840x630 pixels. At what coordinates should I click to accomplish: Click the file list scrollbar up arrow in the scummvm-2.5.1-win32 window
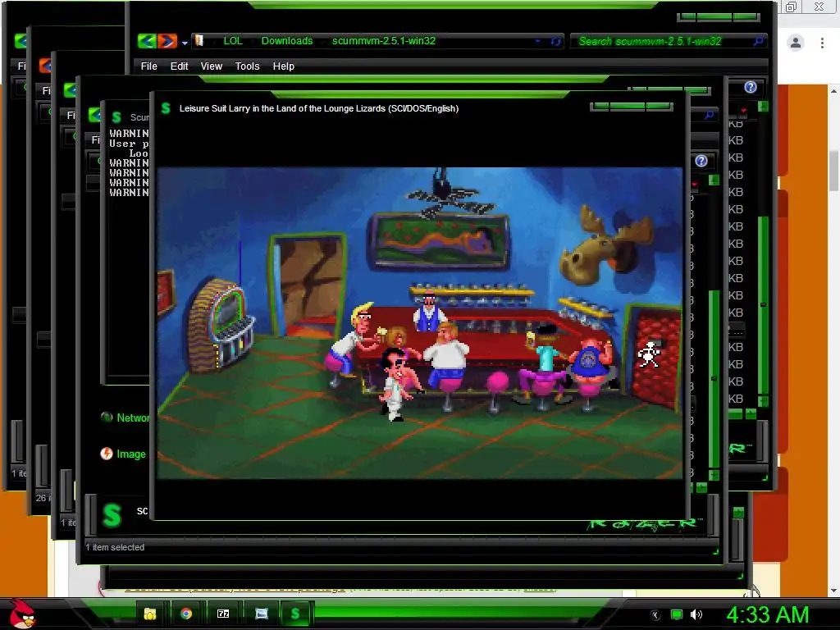764,107
